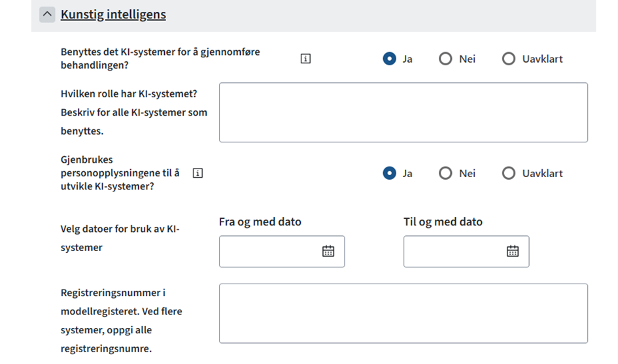Viewport: 618px width, 364px height.
Task: Select Uavklart for Gjenbrukes personopplysningene
Action: tap(509, 173)
